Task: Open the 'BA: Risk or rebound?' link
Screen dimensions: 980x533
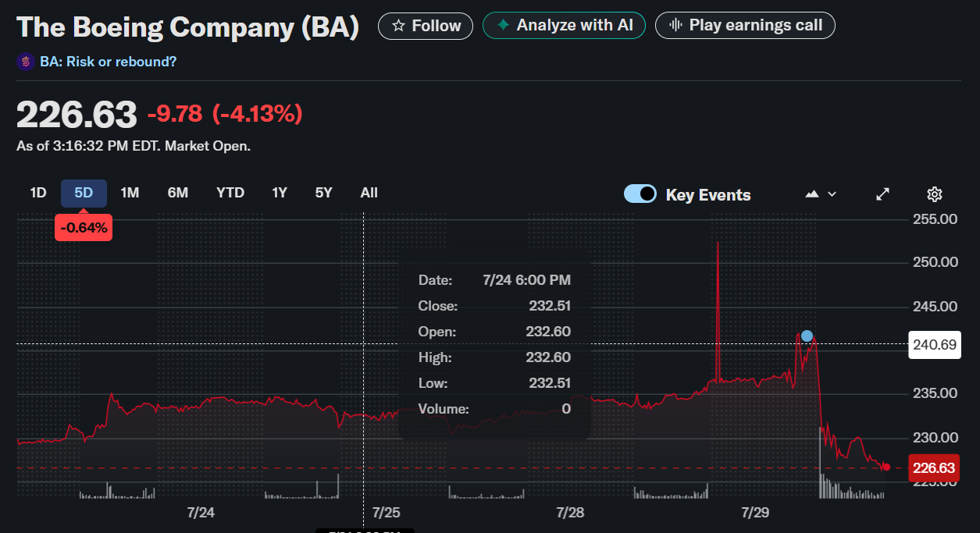Action: click(109, 62)
